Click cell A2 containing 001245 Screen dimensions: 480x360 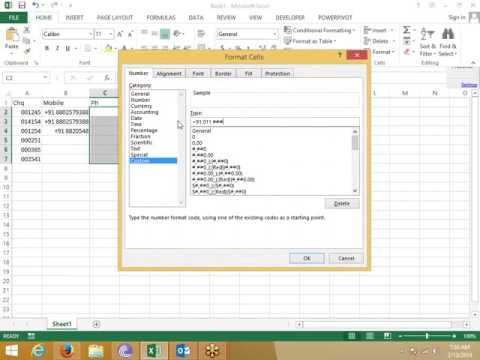(27, 112)
